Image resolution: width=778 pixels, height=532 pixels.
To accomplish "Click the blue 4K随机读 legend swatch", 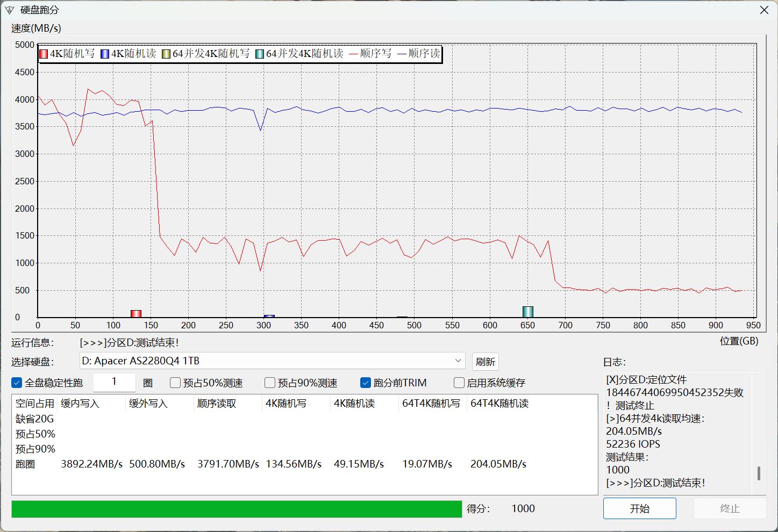I will pos(104,53).
